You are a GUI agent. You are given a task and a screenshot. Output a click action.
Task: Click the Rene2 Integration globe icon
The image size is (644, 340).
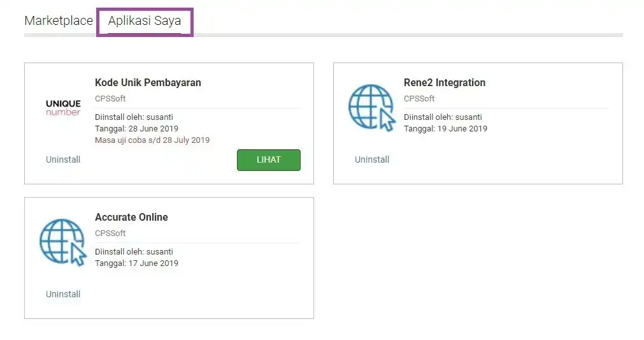(x=372, y=108)
